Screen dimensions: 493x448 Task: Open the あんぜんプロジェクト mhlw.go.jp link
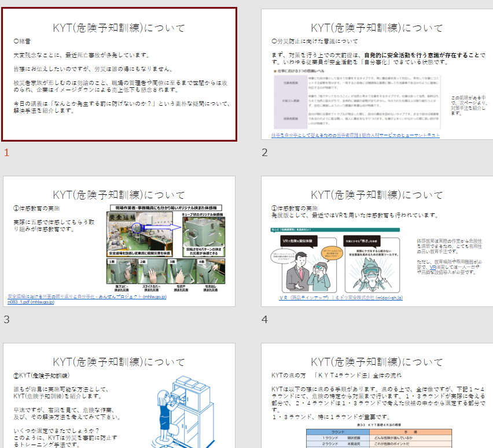(87, 297)
